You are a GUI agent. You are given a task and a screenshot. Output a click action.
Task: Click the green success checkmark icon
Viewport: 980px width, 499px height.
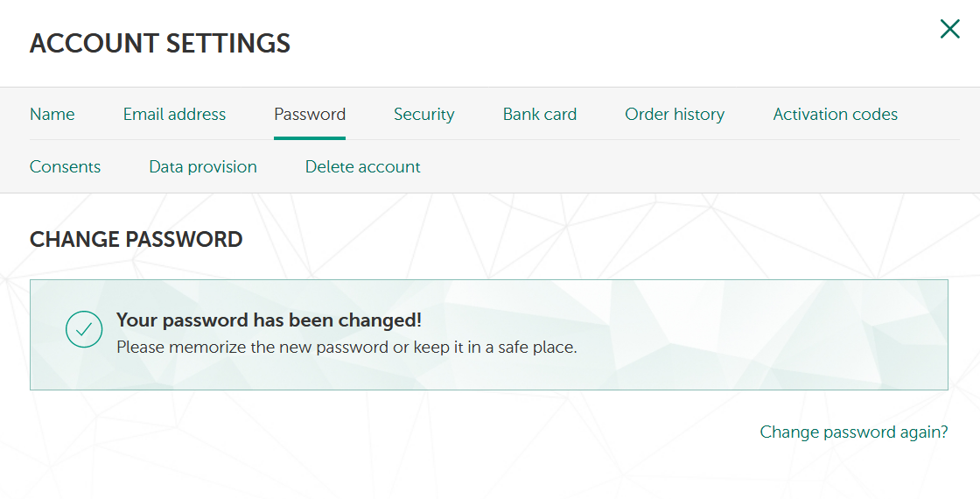point(84,329)
